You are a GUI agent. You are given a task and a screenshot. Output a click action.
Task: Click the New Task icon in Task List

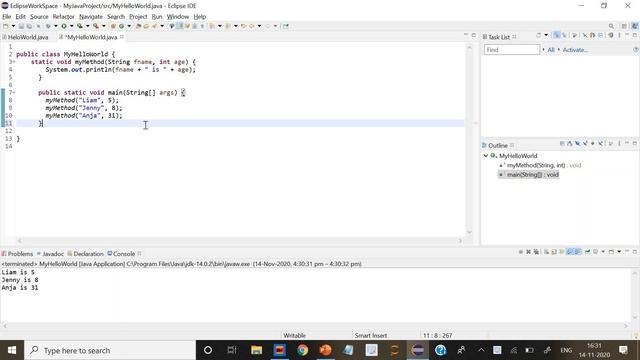pyautogui.click(x=538, y=36)
